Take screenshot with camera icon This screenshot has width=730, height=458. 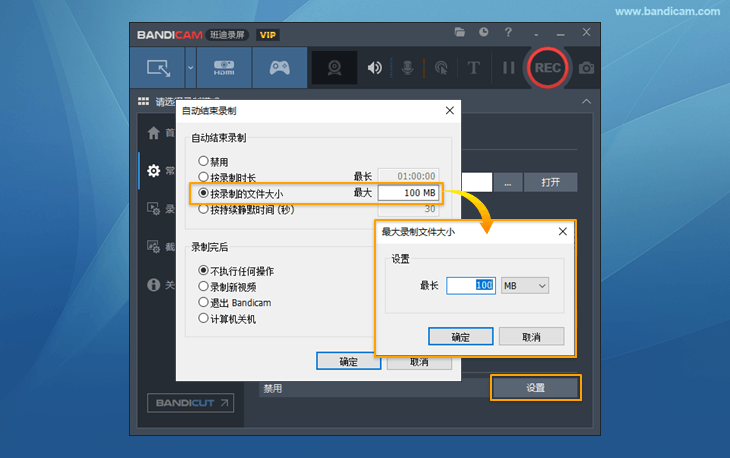(x=586, y=68)
